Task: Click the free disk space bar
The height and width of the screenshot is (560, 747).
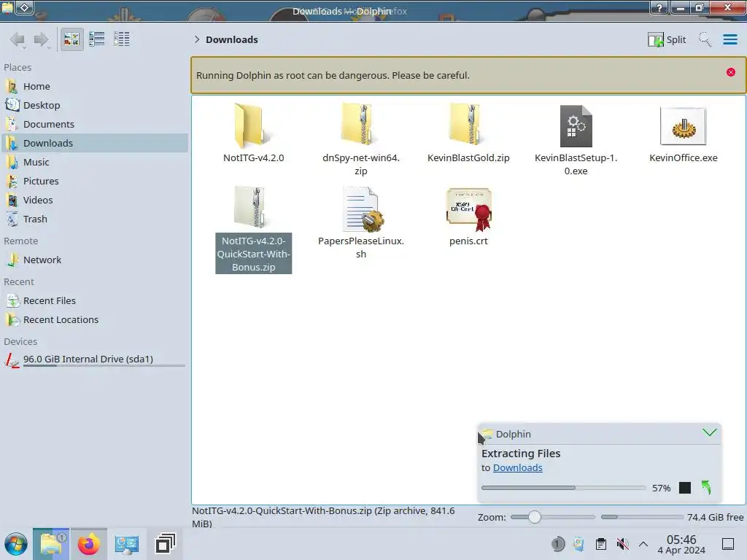Action: 642,517
